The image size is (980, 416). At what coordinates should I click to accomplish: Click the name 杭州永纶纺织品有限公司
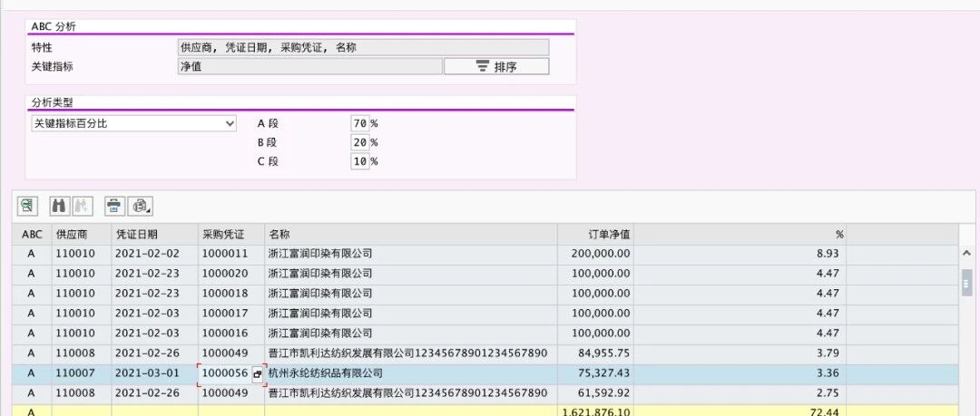(325, 373)
